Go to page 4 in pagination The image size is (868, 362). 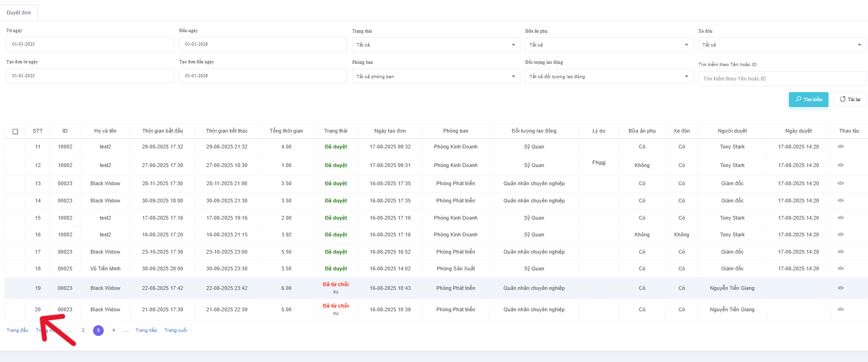[114, 330]
